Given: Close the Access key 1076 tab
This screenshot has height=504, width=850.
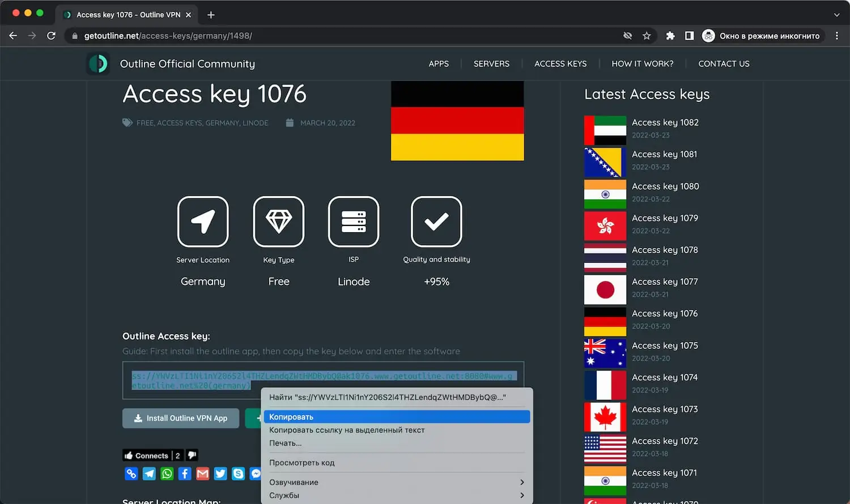Looking at the screenshot, I should click(189, 15).
